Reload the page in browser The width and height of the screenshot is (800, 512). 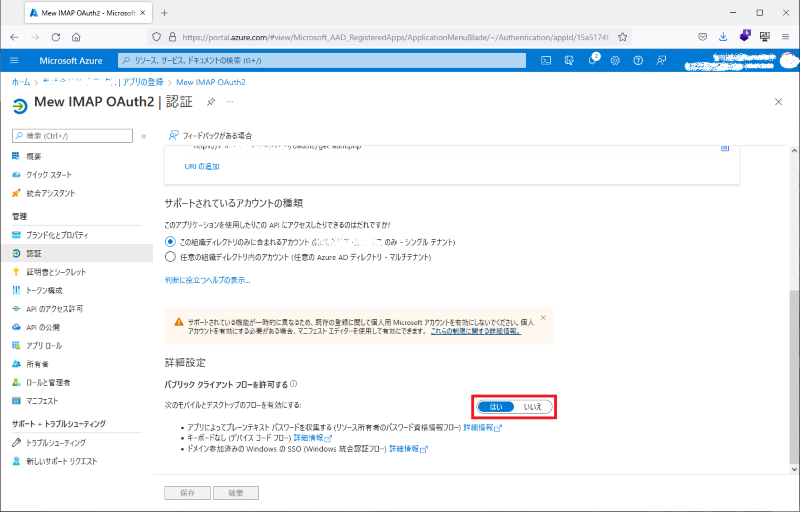pyautogui.click(x=56, y=37)
